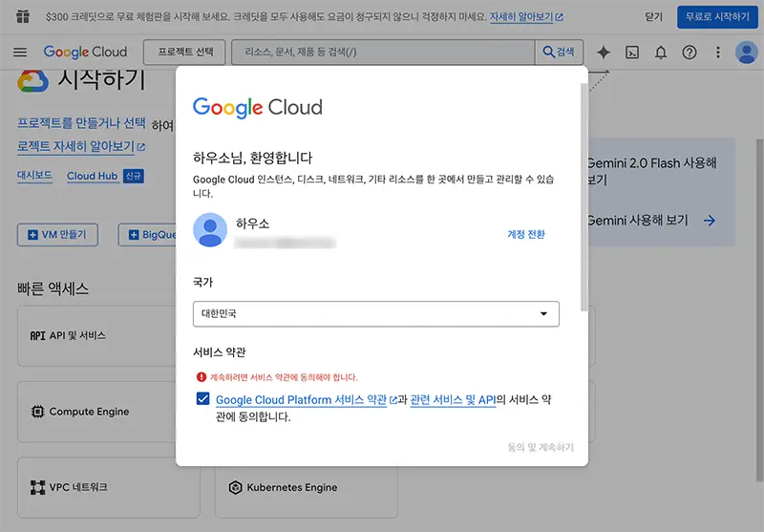Click the Google Cloud logo in dialog
The image size is (764, 532).
tap(258, 108)
